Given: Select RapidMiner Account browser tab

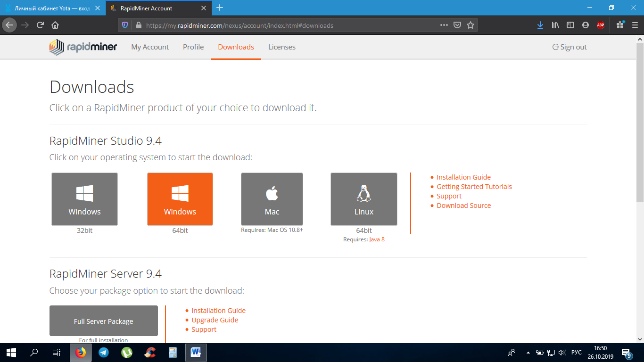Looking at the screenshot, I should tap(158, 8).
